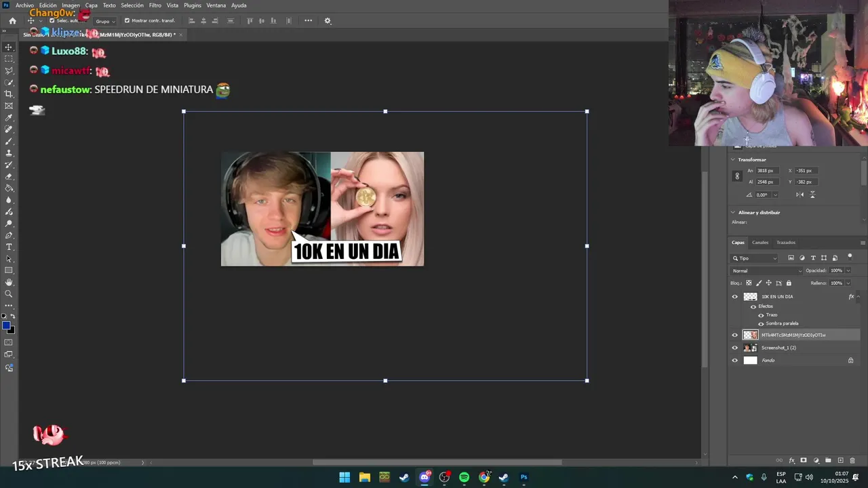
Task: Click the fx layer style icon at the panel bottom
Action: click(x=791, y=461)
